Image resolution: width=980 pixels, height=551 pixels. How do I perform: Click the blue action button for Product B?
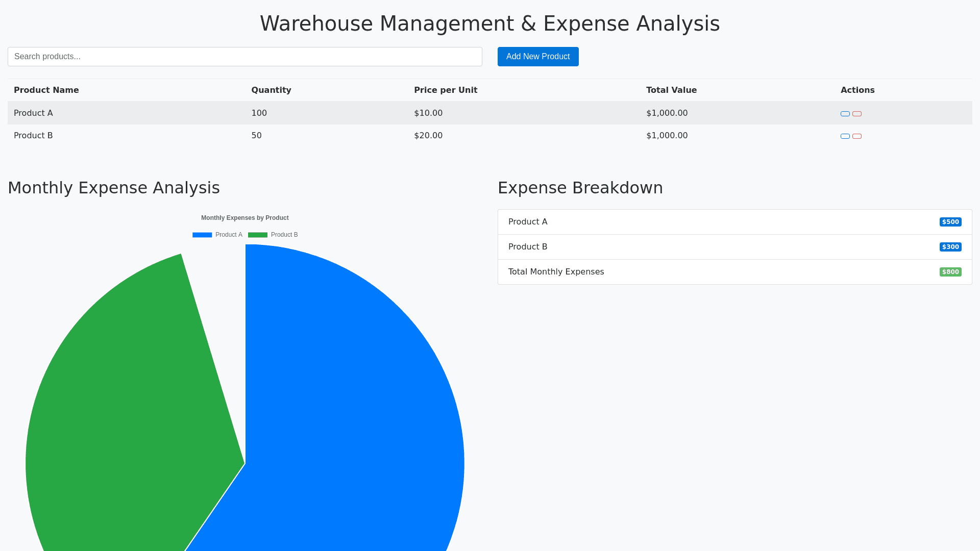845,136
